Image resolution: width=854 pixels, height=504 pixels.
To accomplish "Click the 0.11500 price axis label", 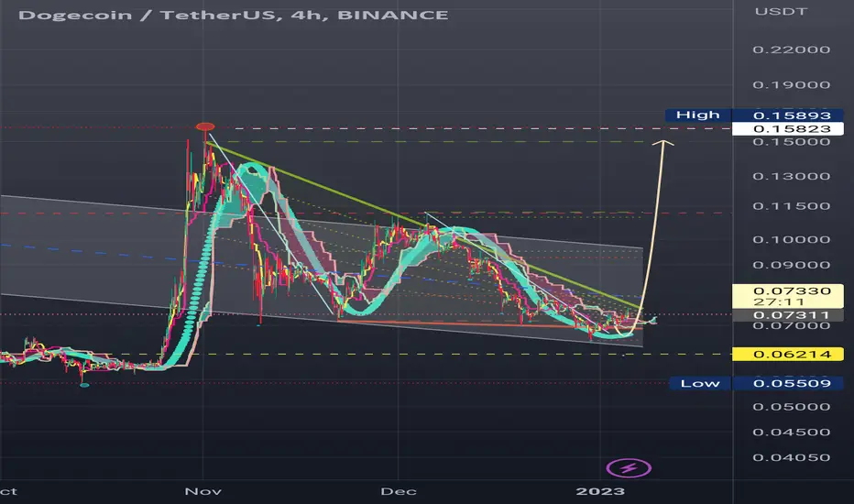I will [x=792, y=206].
